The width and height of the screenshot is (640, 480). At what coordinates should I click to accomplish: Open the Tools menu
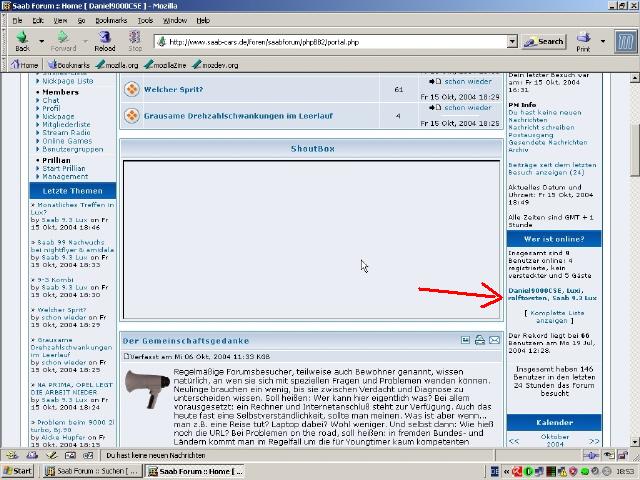145,20
